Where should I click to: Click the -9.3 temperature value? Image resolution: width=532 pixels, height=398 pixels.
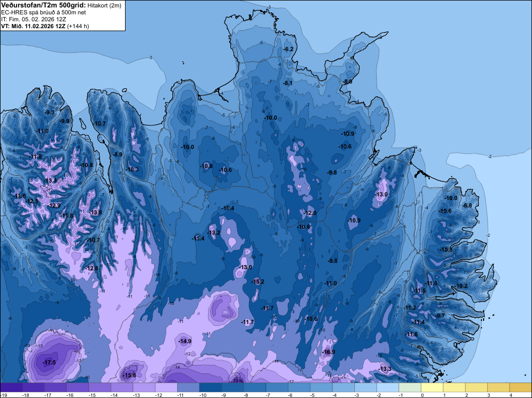click(49, 112)
